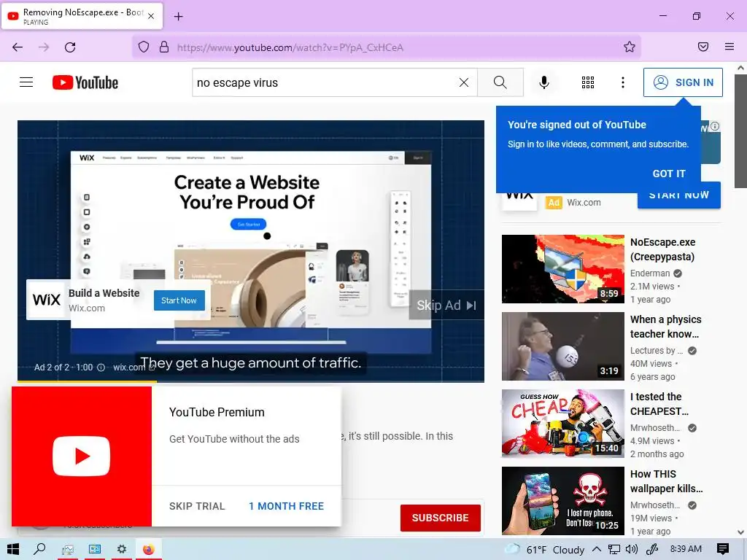Click the red YouTube Premium logo
Image resolution: width=747 pixels, height=560 pixels.
[82, 456]
